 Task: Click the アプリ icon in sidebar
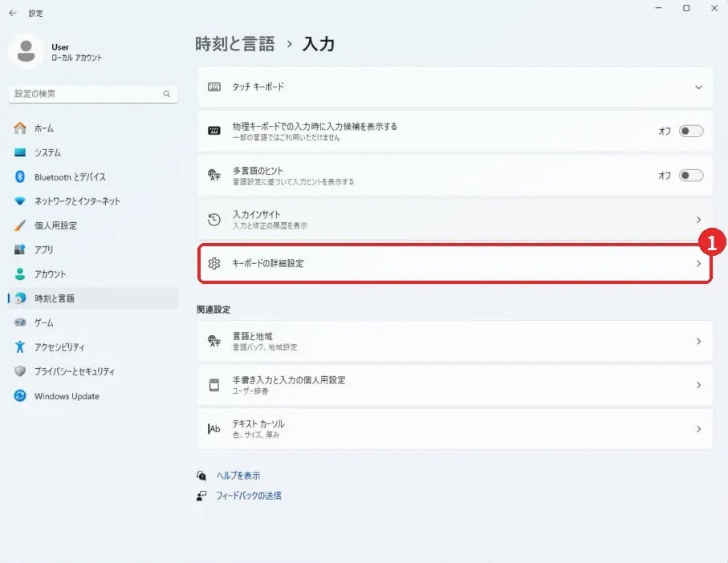coord(20,249)
